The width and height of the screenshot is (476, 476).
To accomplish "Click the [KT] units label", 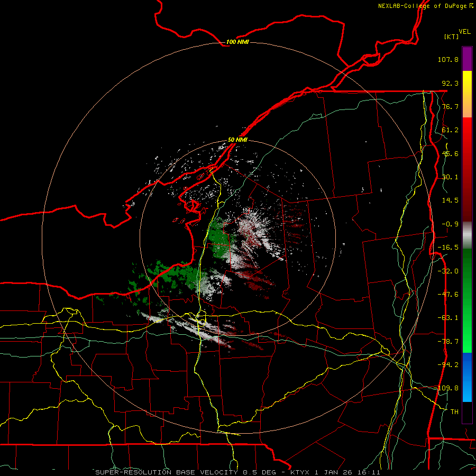I will (452, 36).
